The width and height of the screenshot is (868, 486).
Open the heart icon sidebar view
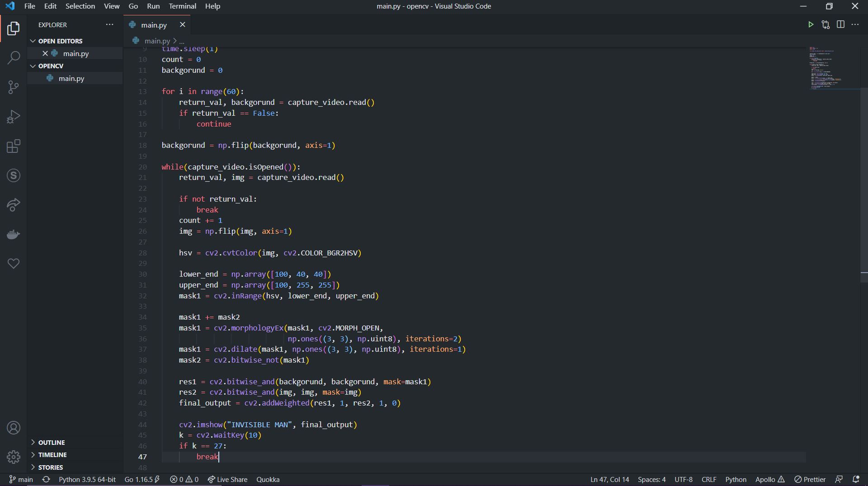[14, 263]
